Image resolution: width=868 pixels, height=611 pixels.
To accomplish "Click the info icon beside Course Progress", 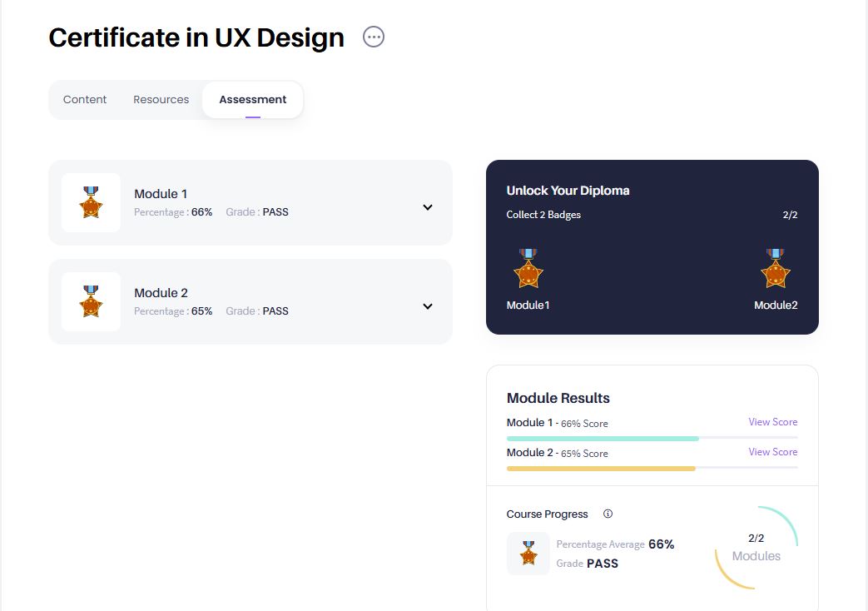I will (608, 514).
